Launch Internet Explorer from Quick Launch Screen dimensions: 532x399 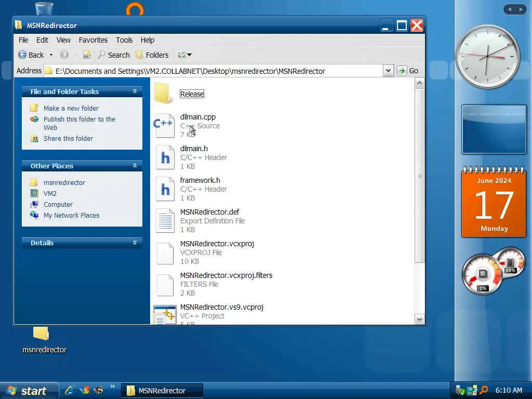(70, 390)
